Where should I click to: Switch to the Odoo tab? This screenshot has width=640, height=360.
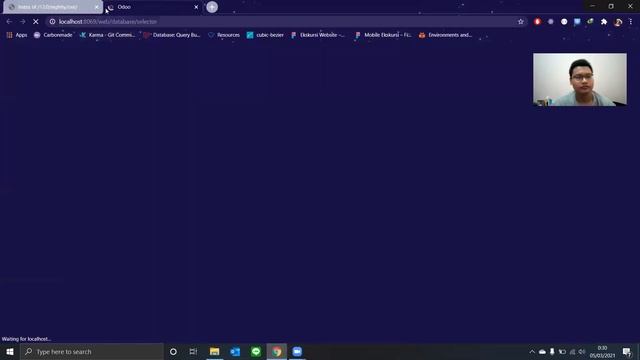(x=153, y=7)
